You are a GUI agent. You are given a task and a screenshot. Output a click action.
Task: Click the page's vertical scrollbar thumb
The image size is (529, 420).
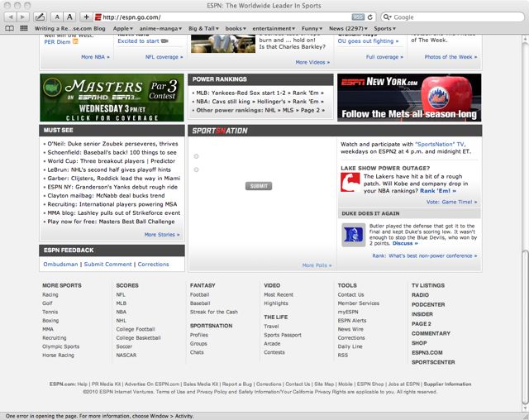coord(525,326)
